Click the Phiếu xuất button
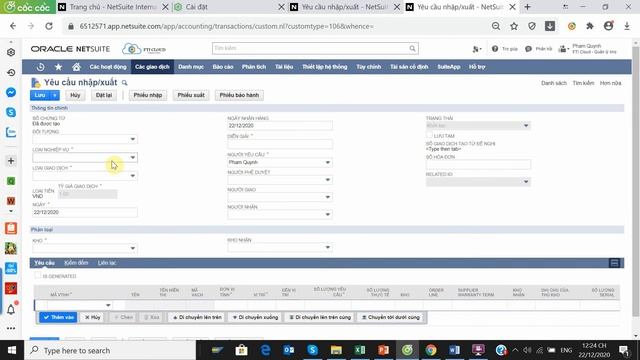This screenshot has height=360, width=640. coord(191,95)
